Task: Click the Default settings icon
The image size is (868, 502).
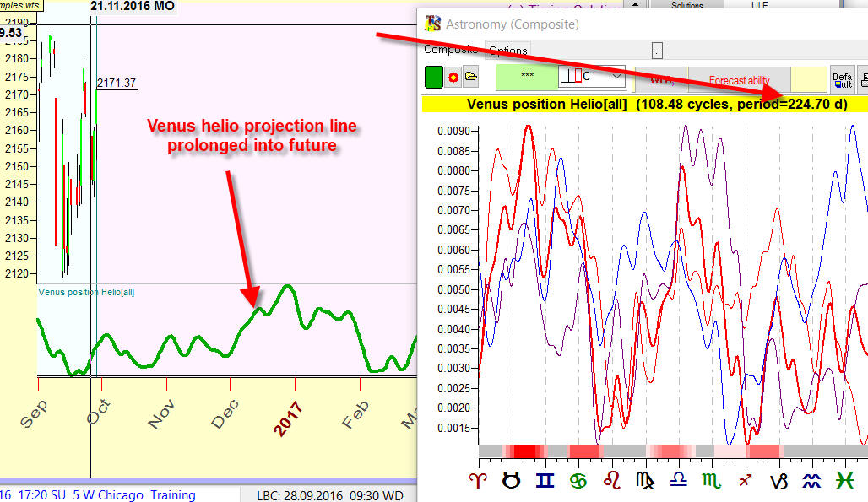Action: (x=842, y=79)
